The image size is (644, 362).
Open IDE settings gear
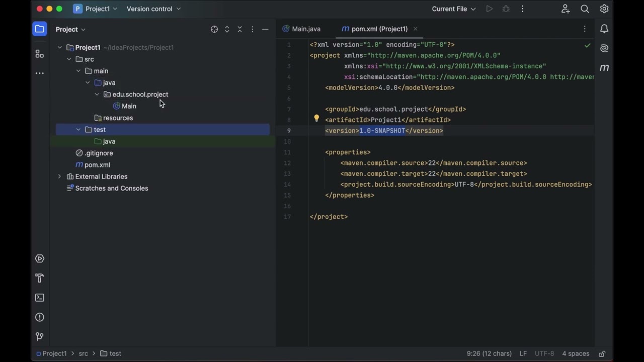pos(604,9)
